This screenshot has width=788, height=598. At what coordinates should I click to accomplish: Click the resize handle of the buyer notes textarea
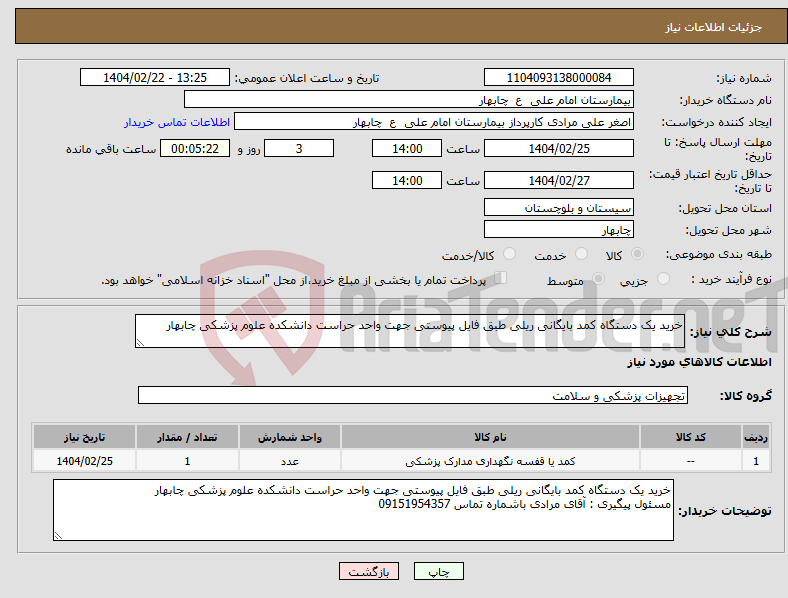(58, 536)
